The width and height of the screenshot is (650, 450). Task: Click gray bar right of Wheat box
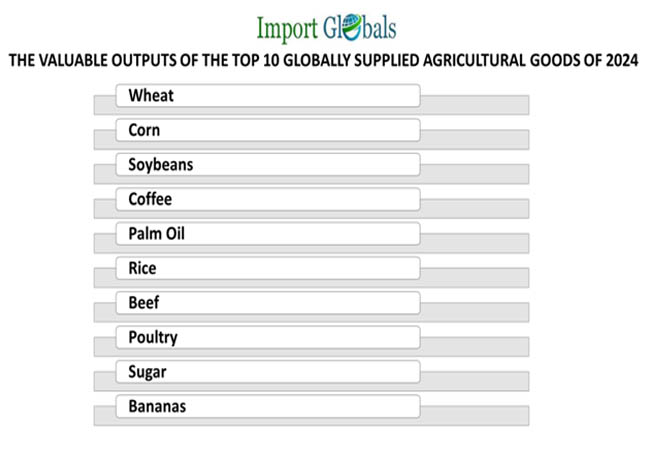click(x=474, y=104)
